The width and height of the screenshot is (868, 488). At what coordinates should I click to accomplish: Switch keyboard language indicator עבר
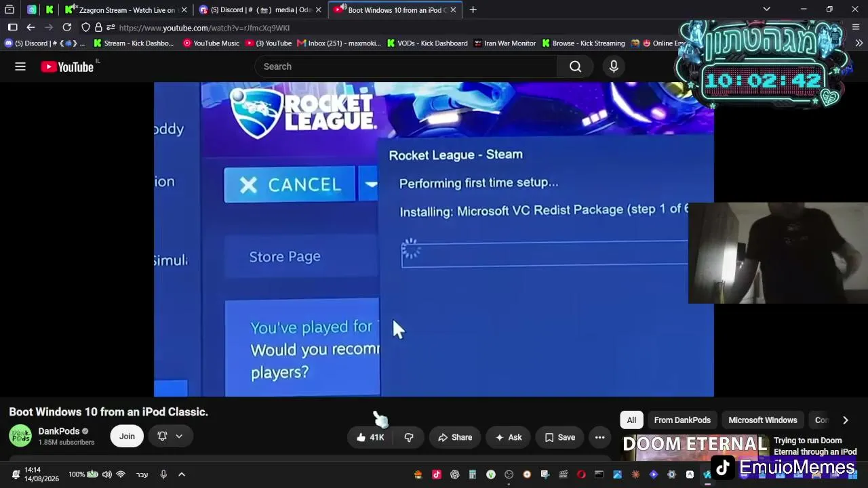click(x=142, y=474)
